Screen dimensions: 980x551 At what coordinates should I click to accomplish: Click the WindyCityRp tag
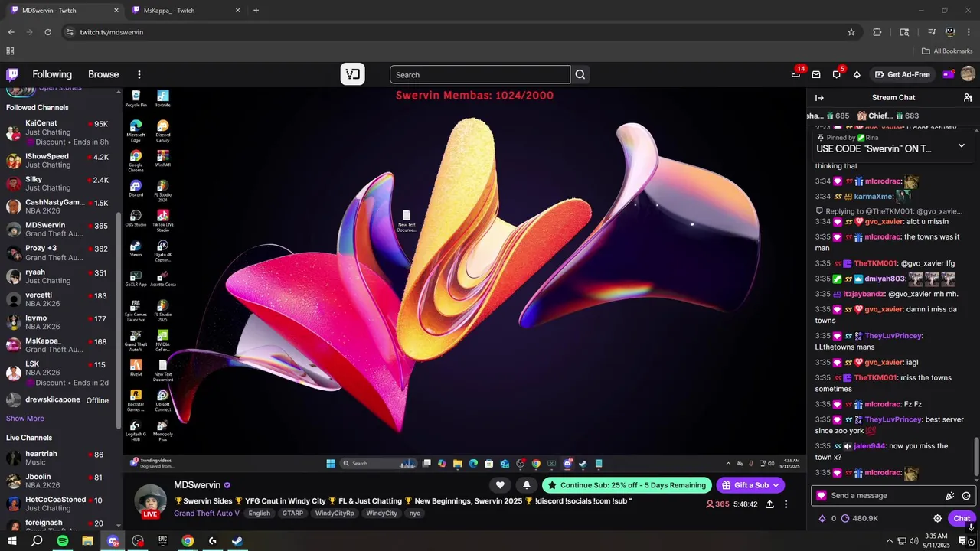(x=335, y=514)
